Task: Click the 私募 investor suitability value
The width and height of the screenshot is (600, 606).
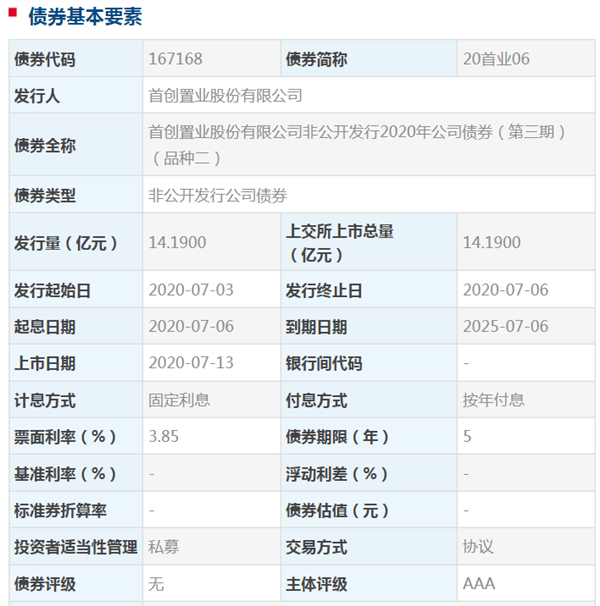Action: coord(164,547)
